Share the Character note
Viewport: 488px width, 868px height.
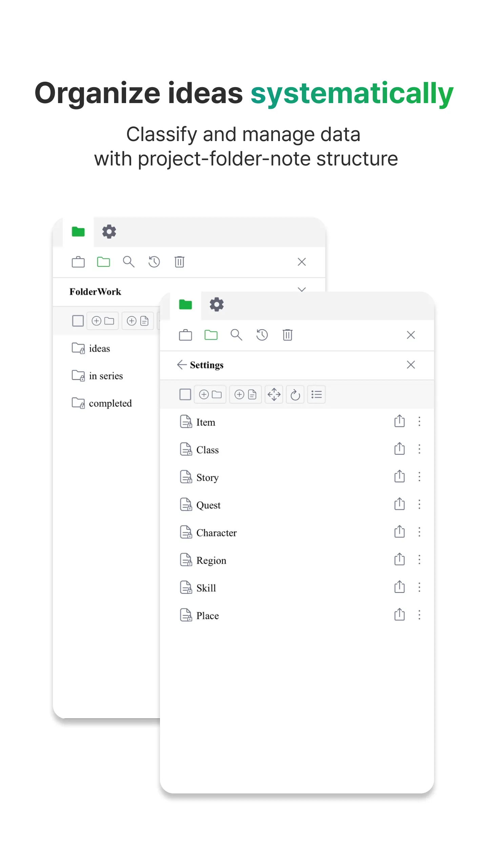pyautogui.click(x=400, y=532)
